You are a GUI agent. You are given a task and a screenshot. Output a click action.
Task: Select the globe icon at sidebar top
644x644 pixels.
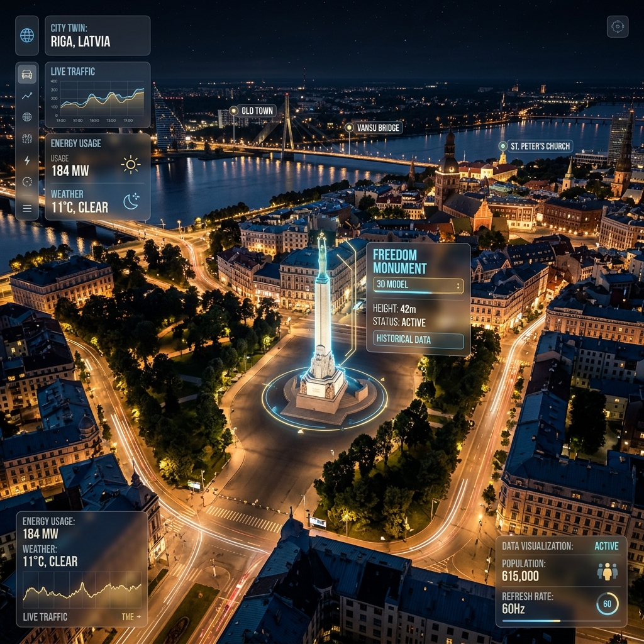click(26, 36)
